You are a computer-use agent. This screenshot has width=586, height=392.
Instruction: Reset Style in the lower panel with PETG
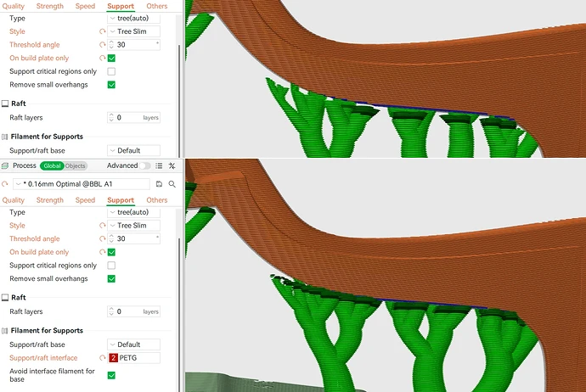pyautogui.click(x=103, y=226)
